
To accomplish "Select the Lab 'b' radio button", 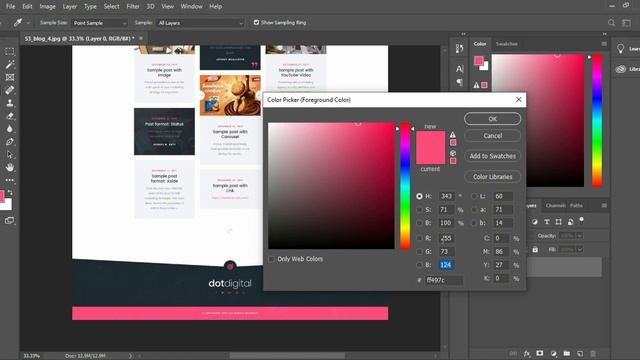I will point(474,223).
